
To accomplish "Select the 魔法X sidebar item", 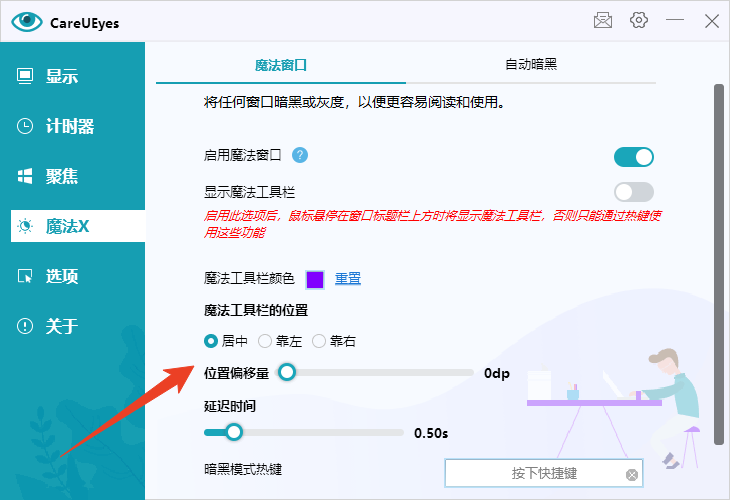I will pos(68,226).
